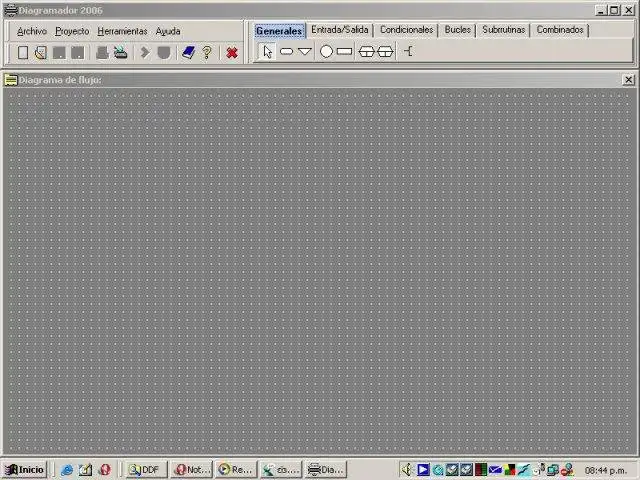This screenshot has width=640, height=480.
Task: Select the inverted triangle shape tool
Action: tap(305, 51)
